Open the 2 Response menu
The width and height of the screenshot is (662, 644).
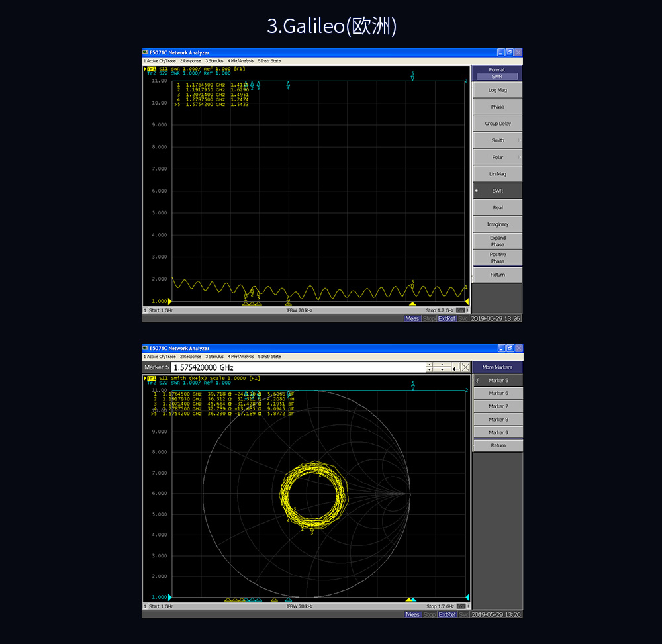(x=191, y=357)
